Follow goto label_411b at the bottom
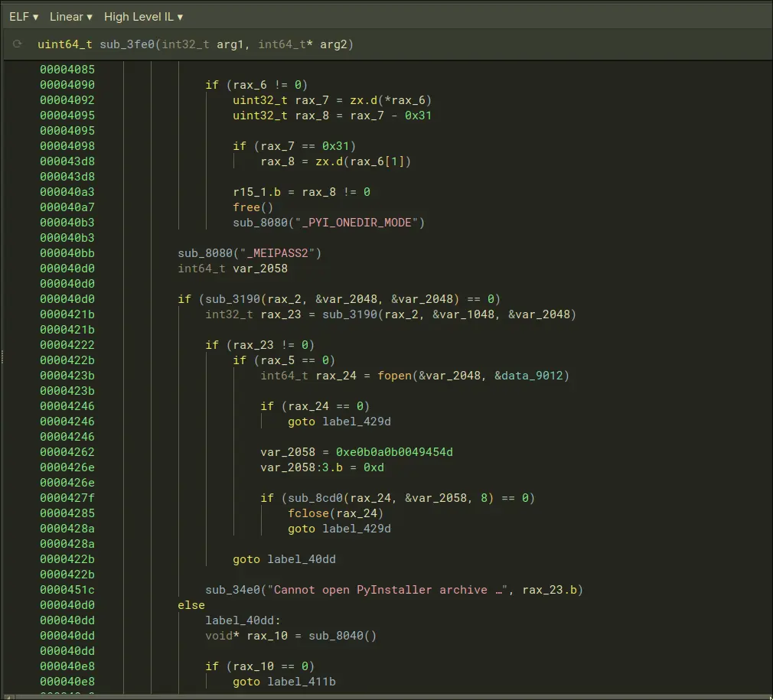 [301, 682]
